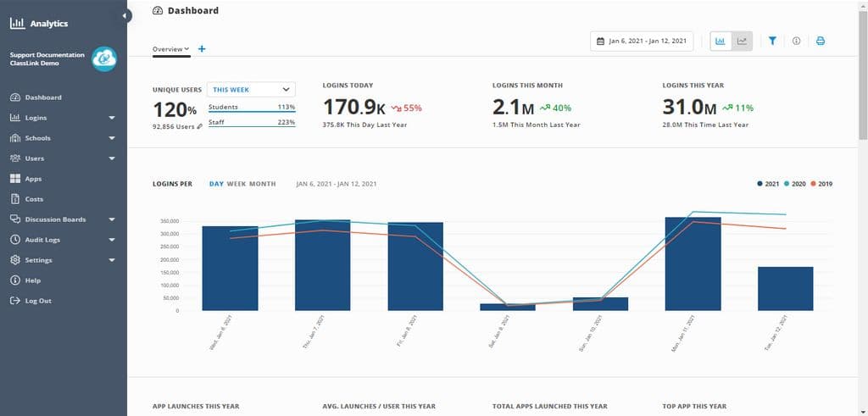Image resolution: width=868 pixels, height=416 pixels.
Task: Open the info circle icon
Action: [x=796, y=41]
